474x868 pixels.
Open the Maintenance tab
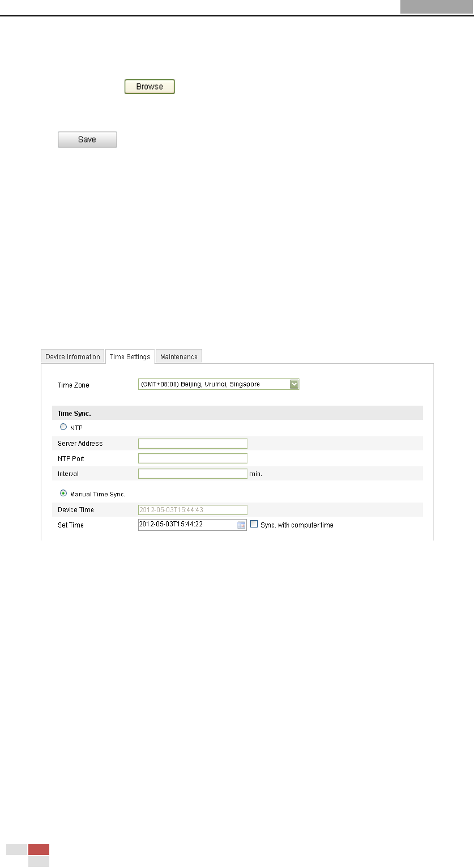179,356
